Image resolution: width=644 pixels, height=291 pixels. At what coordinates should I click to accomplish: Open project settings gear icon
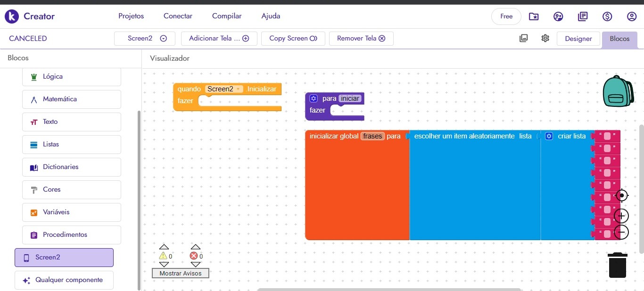coord(545,38)
